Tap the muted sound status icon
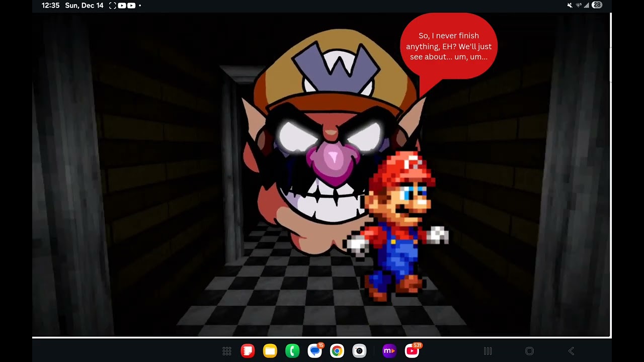Image resolution: width=644 pixels, height=362 pixels. (x=570, y=6)
